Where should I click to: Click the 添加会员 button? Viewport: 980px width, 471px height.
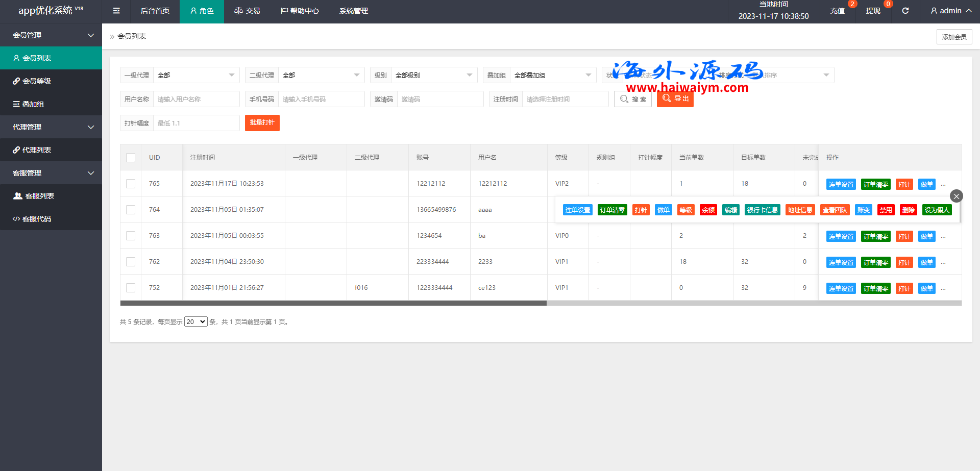[x=954, y=37]
